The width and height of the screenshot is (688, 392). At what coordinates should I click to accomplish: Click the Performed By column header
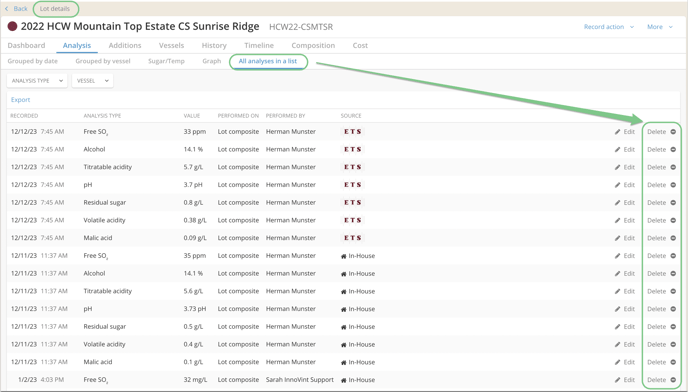point(285,116)
